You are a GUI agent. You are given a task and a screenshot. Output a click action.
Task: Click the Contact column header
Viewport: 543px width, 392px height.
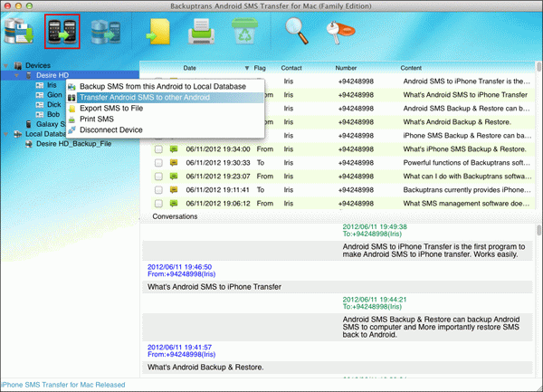point(291,68)
